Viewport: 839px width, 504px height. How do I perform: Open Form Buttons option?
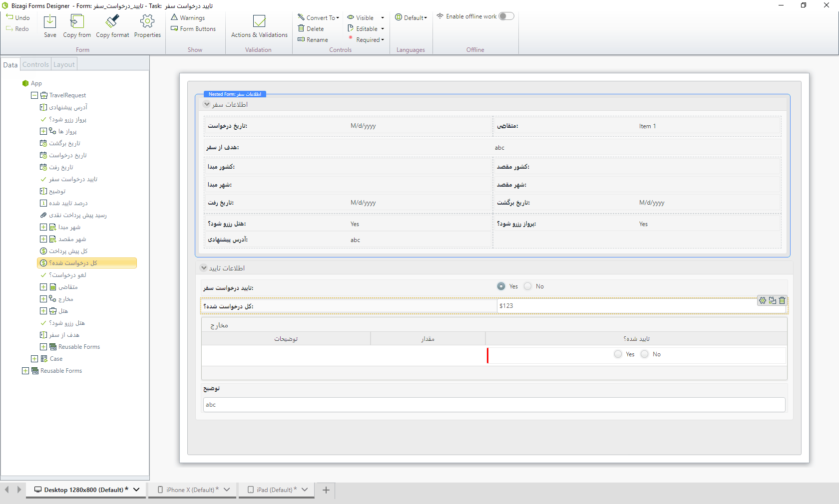coord(193,28)
